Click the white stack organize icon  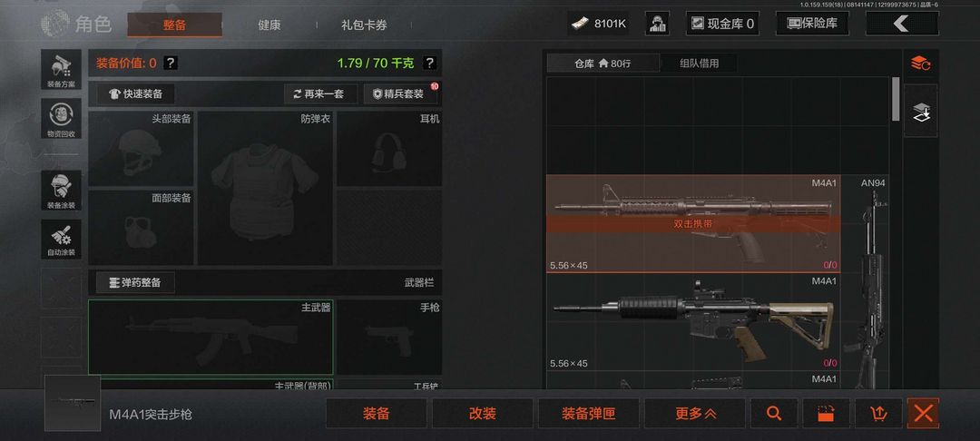click(921, 112)
